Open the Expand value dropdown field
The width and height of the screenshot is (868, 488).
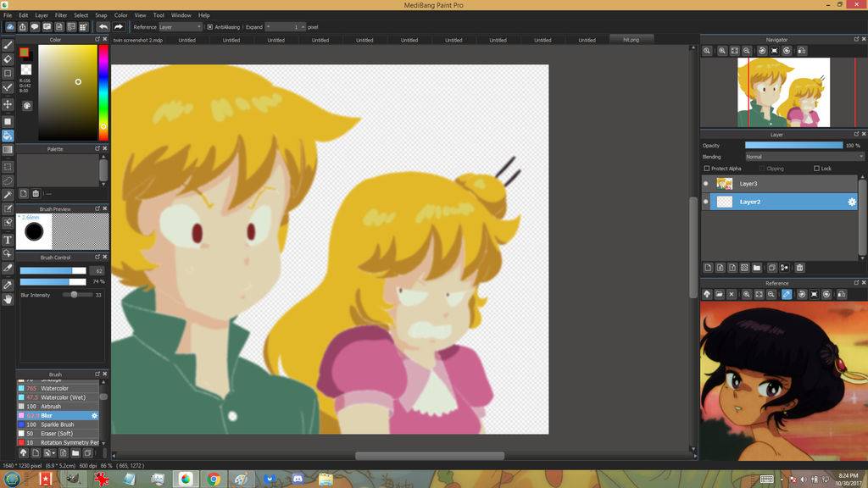pyautogui.click(x=286, y=27)
